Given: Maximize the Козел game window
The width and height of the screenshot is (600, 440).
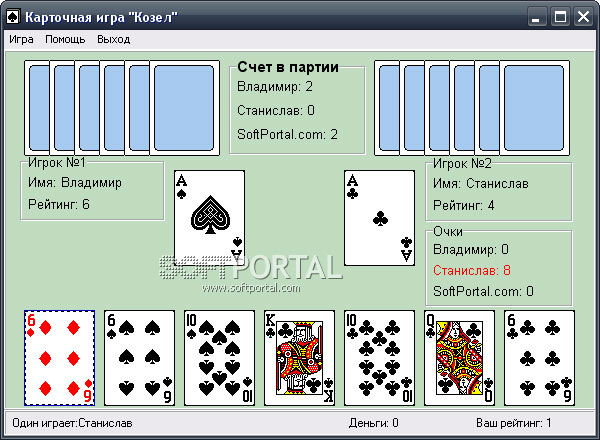Looking at the screenshot, I should (561, 17).
